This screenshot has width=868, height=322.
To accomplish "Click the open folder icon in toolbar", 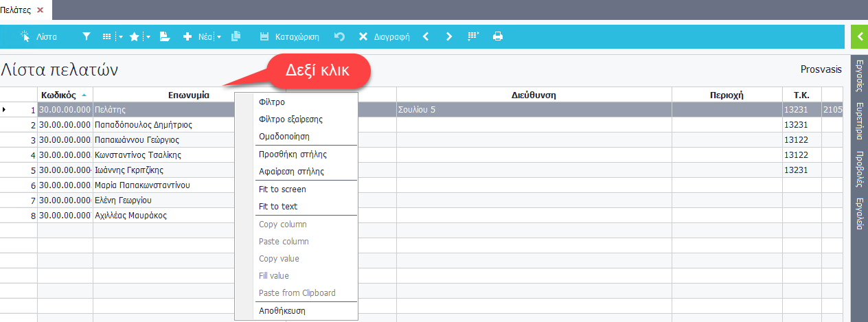I will tap(165, 36).
